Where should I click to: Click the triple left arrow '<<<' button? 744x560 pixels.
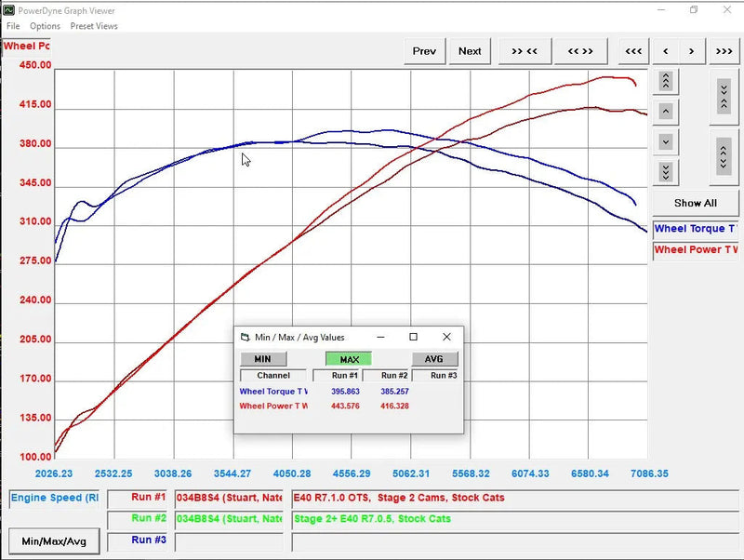pyautogui.click(x=633, y=51)
